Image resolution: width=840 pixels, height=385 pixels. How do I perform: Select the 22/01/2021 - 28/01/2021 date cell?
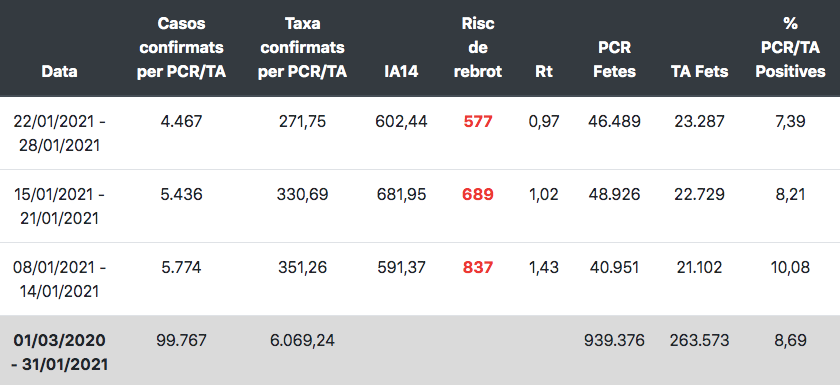click(x=59, y=133)
